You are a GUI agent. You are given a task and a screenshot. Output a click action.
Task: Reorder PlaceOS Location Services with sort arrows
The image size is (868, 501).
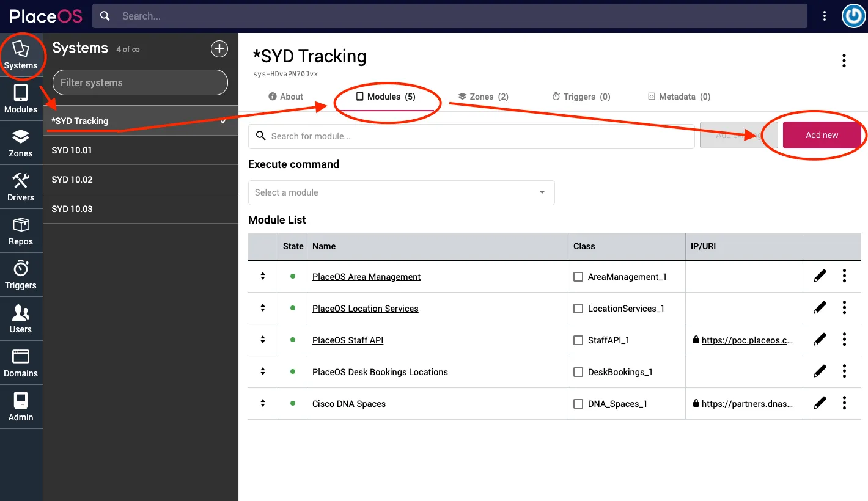pos(263,308)
